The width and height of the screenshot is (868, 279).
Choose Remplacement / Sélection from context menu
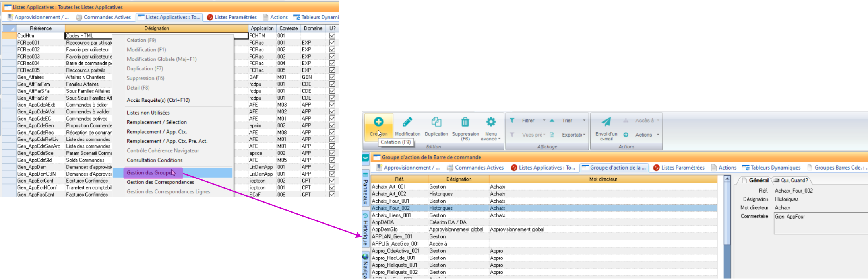coord(157,122)
